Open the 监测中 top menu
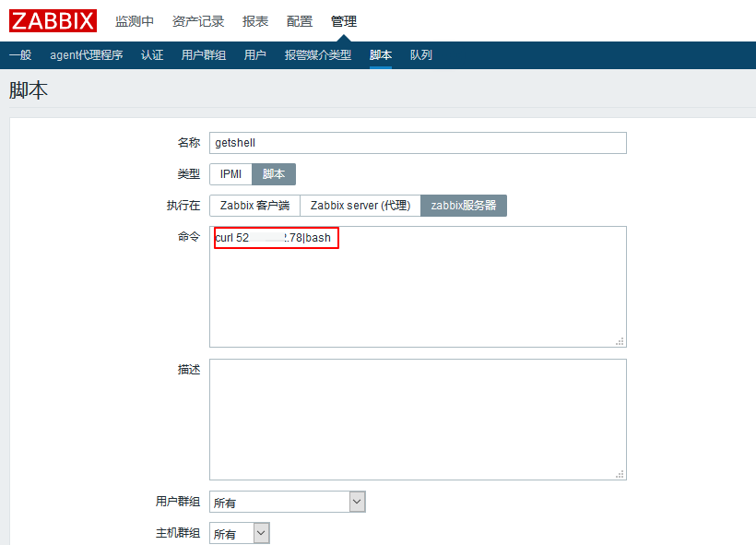Image resolution: width=756 pixels, height=545 pixels. 135,21
